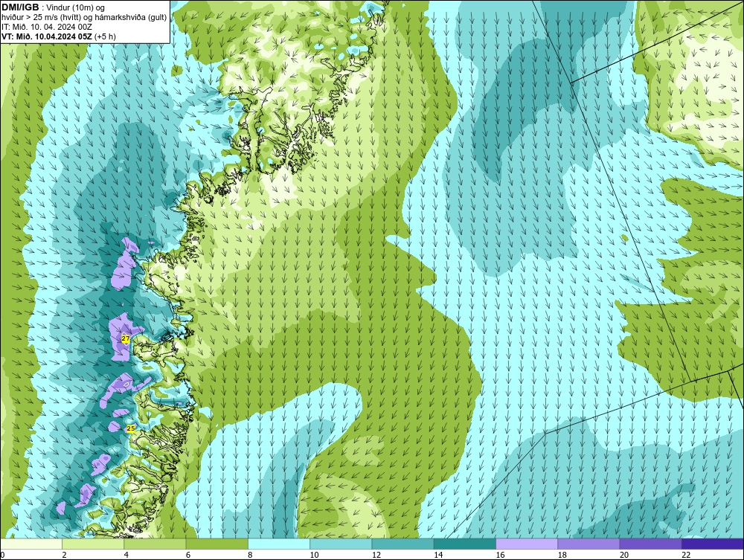Click the legend tick label '4'

126,556
